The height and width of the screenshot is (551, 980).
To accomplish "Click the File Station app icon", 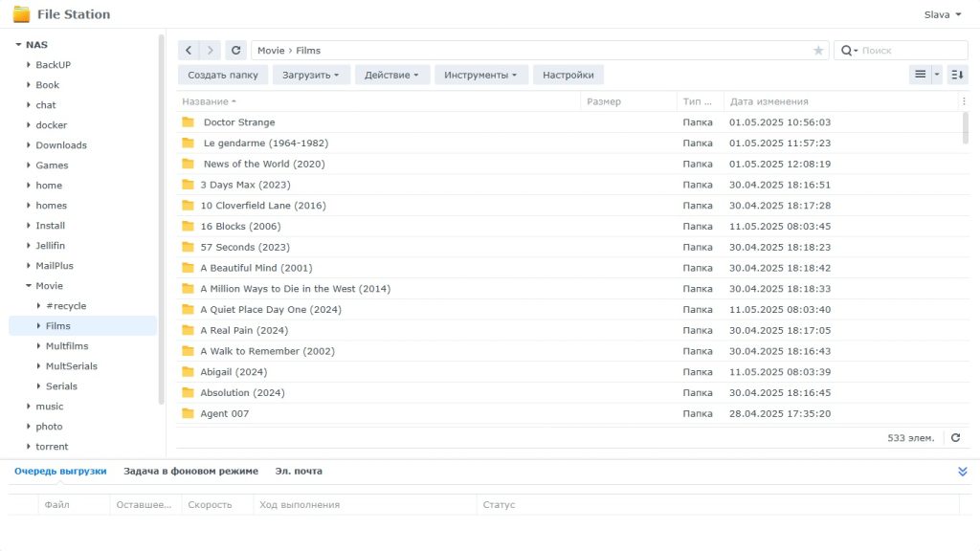I will click(x=21, y=13).
